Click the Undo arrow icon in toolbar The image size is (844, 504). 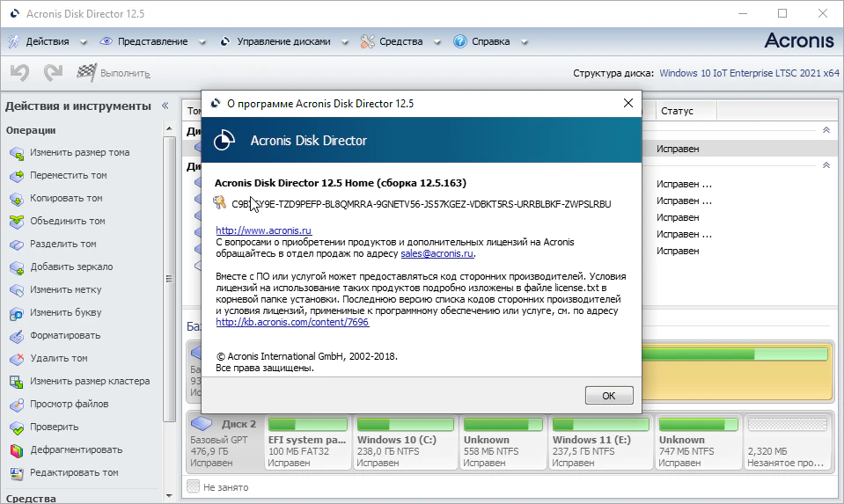point(19,73)
